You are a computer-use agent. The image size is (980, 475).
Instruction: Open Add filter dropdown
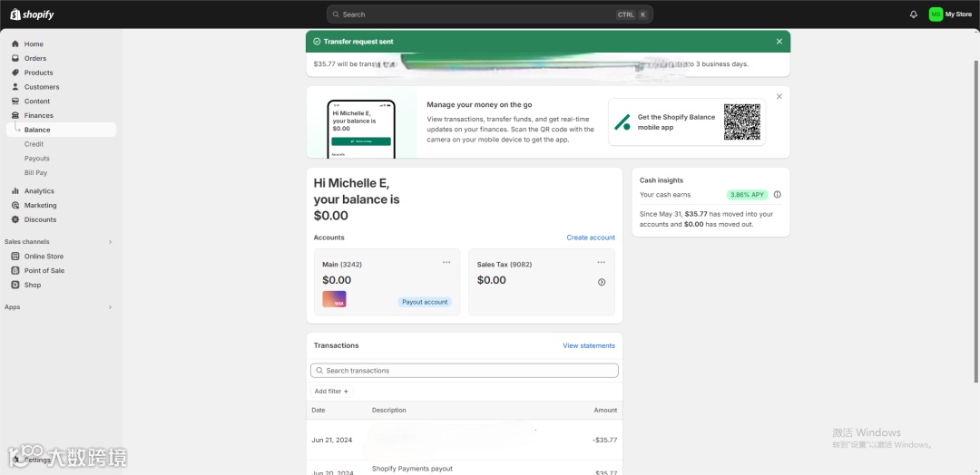tap(332, 392)
